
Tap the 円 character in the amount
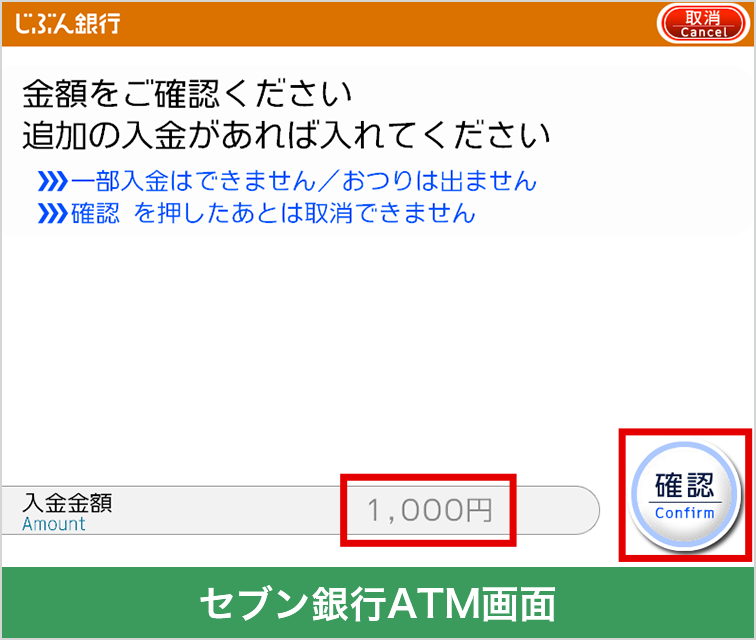click(479, 510)
